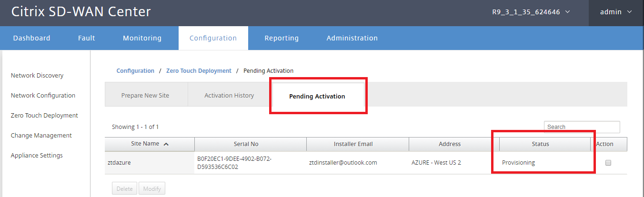Viewport: 644px width, 197px height.
Task: Open the Fault menu
Action: [x=87, y=38]
